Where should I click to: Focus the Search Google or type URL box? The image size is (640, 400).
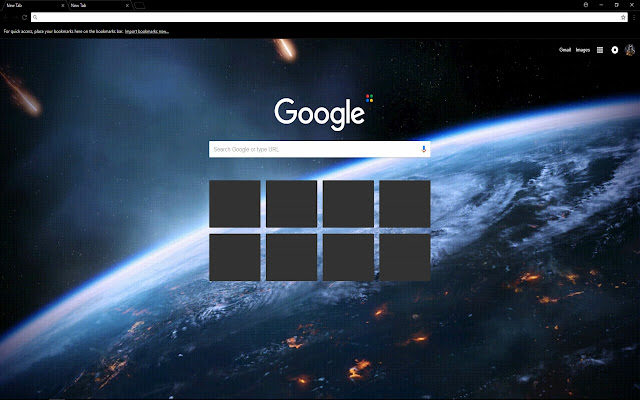319,149
